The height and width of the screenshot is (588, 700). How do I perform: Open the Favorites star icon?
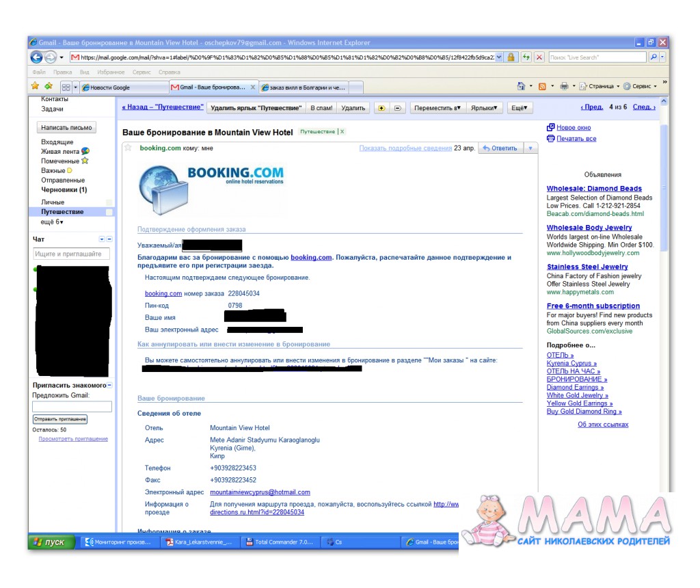point(35,86)
